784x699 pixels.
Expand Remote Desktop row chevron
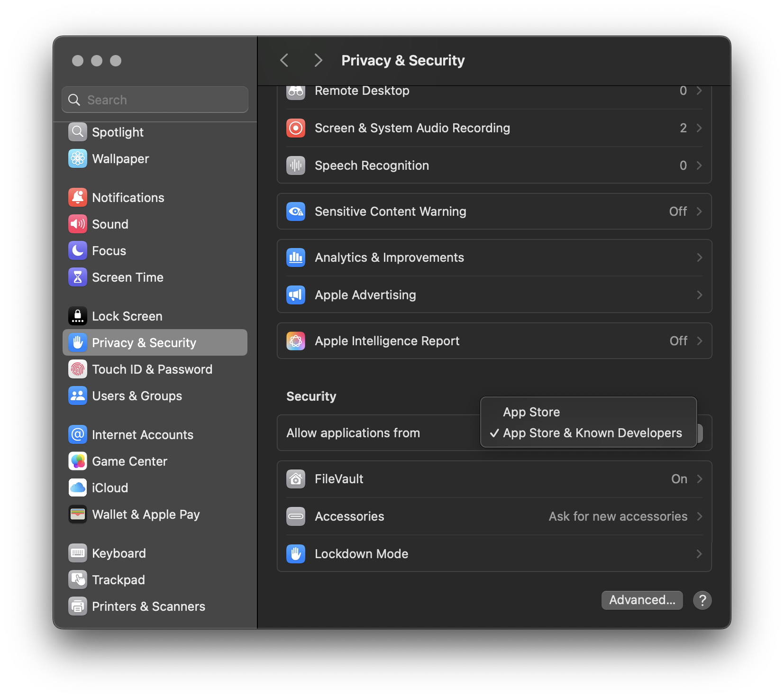[699, 91]
